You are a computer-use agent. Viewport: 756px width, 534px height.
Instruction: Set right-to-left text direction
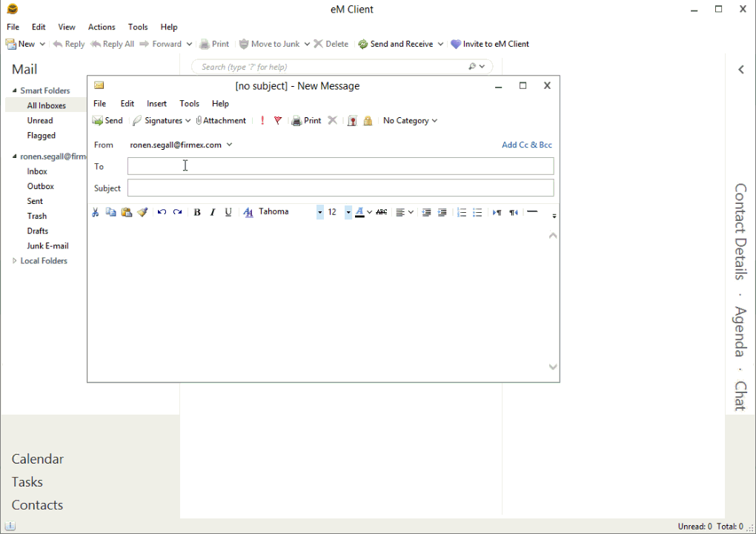tap(514, 212)
